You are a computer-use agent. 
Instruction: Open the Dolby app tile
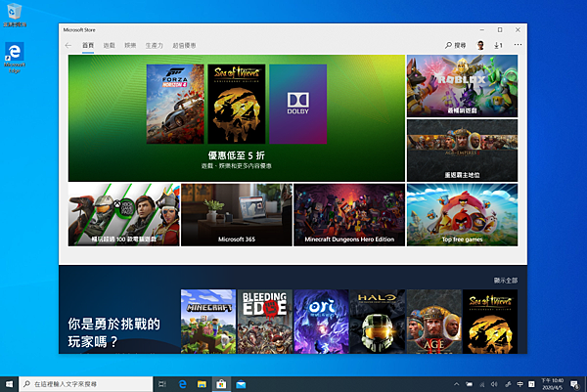click(x=298, y=104)
